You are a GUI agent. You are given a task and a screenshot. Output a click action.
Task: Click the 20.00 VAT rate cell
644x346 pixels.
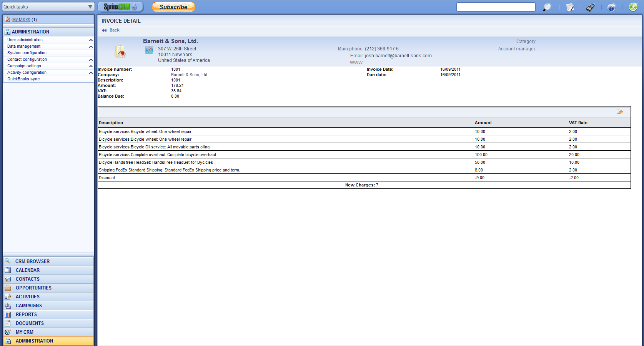(x=574, y=155)
